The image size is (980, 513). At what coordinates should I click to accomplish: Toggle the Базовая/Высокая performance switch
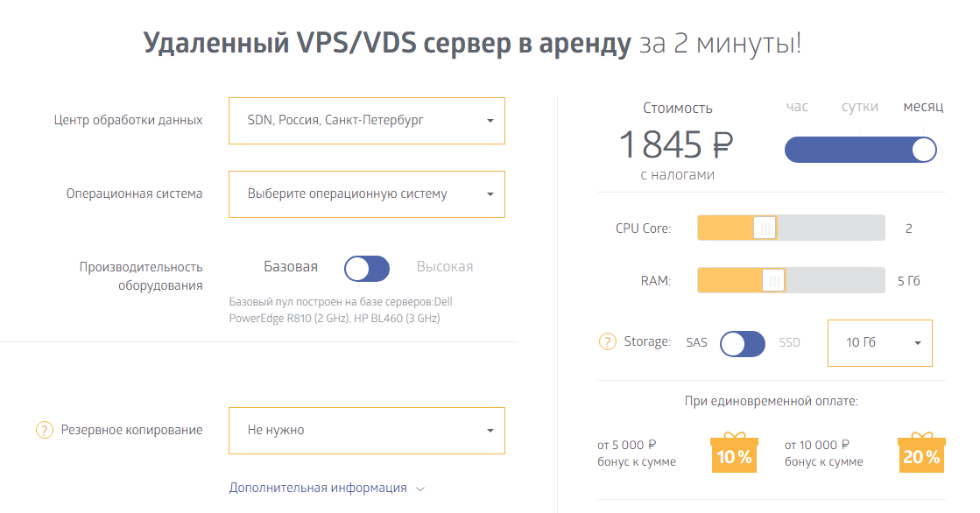[367, 269]
